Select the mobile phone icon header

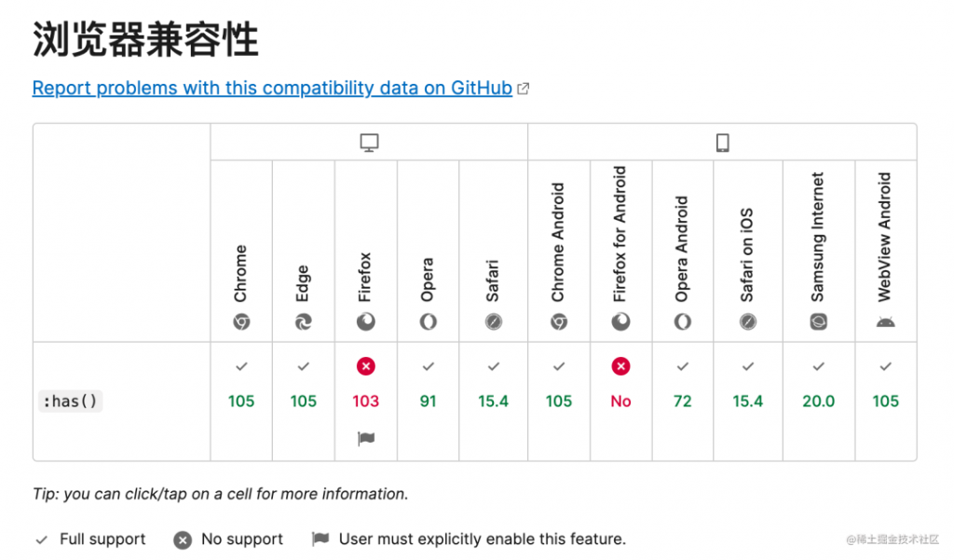722,143
